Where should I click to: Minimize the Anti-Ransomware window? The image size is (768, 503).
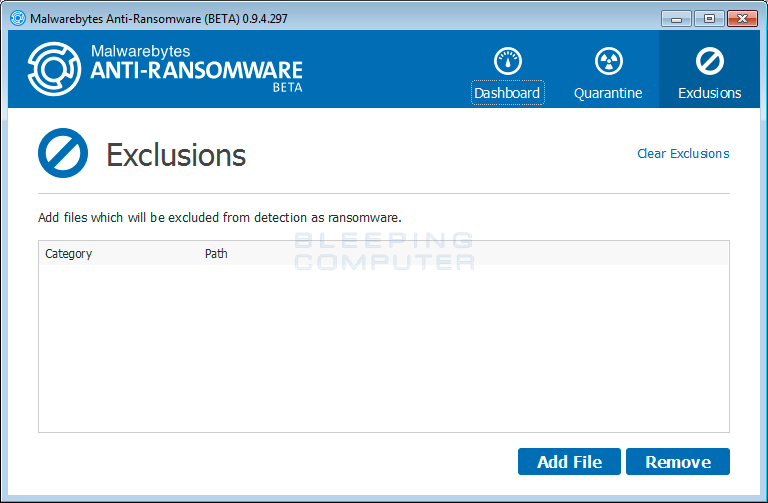677,18
